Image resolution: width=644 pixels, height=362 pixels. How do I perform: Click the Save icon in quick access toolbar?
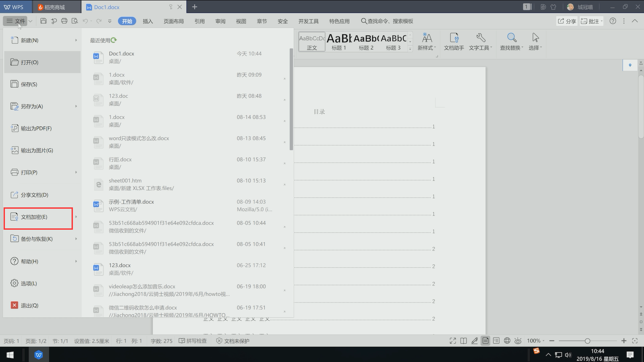pyautogui.click(x=43, y=21)
